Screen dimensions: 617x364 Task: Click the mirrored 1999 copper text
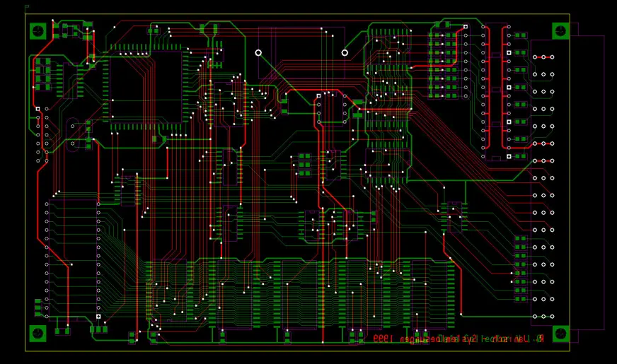pos(383,339)
